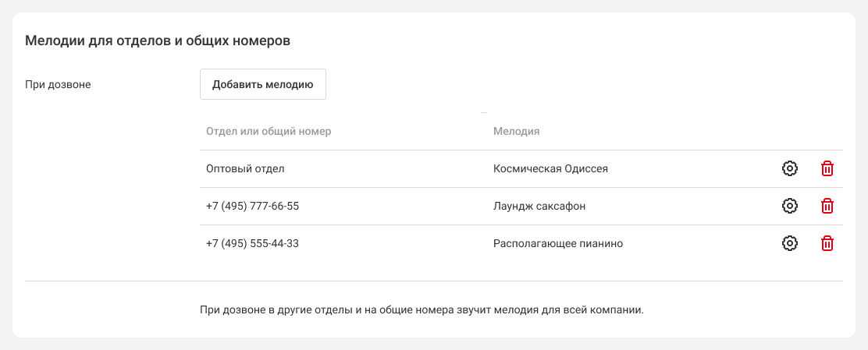Image resolution: width=868 pixels, height=350 pixels.
Task: Click the Располагающее пианино melody name
Action: (558, 243)
